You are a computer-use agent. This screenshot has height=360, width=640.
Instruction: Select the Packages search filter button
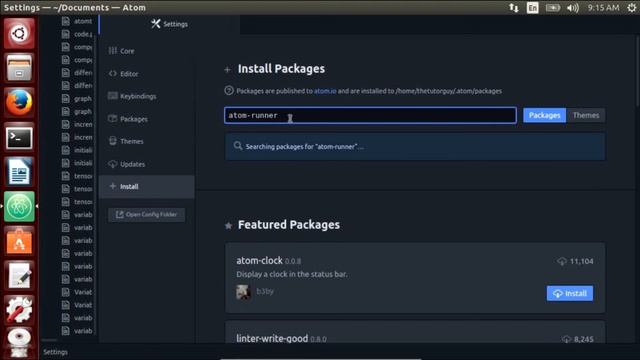(x=544, y=116)
